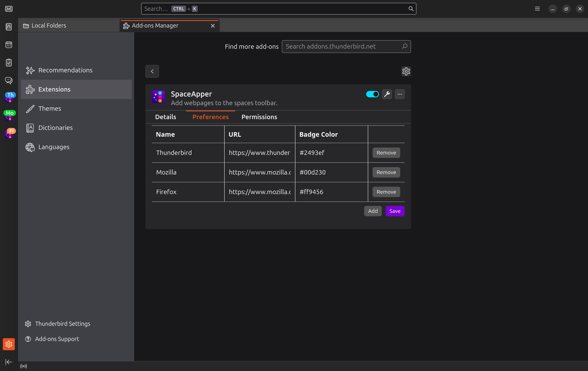Save the SpaceApper preferences

click(x=395, y=211)
